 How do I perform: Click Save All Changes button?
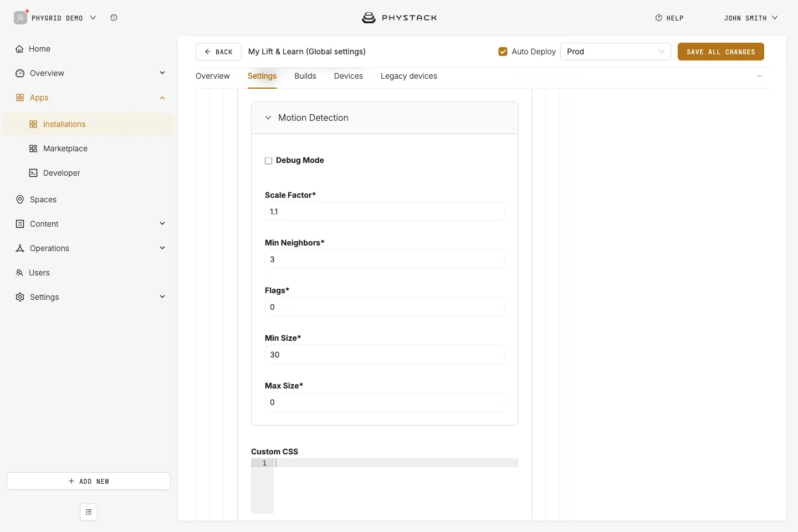(x=721, y=52)
